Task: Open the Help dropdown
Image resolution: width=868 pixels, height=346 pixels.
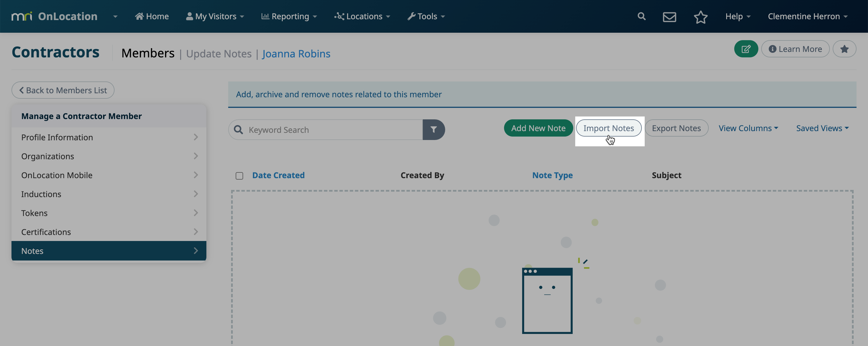Action: (x=738, y=16)
